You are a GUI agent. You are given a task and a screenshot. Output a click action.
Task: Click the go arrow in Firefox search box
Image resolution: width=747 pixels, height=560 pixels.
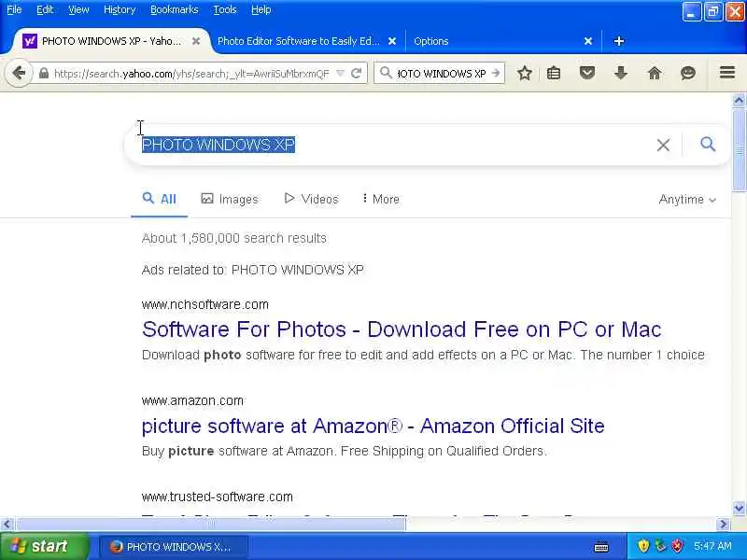click(x=496, y=74)
